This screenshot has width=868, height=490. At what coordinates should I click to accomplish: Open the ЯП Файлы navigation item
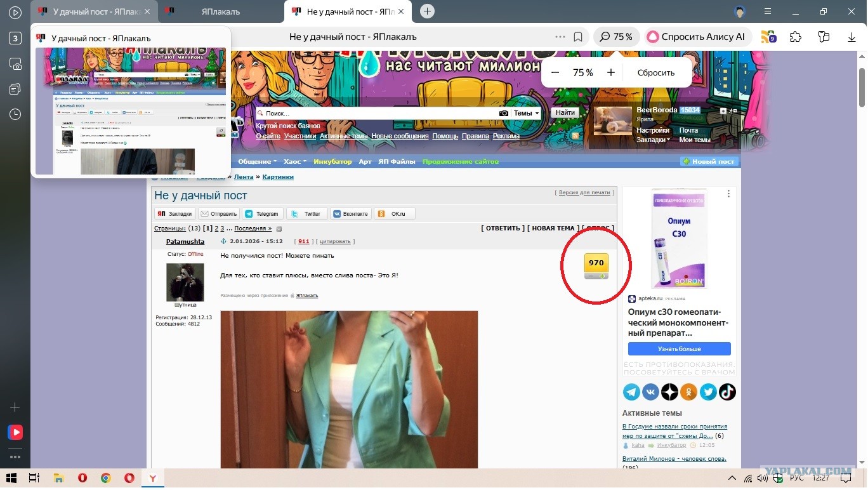click(x=397, y=161)
